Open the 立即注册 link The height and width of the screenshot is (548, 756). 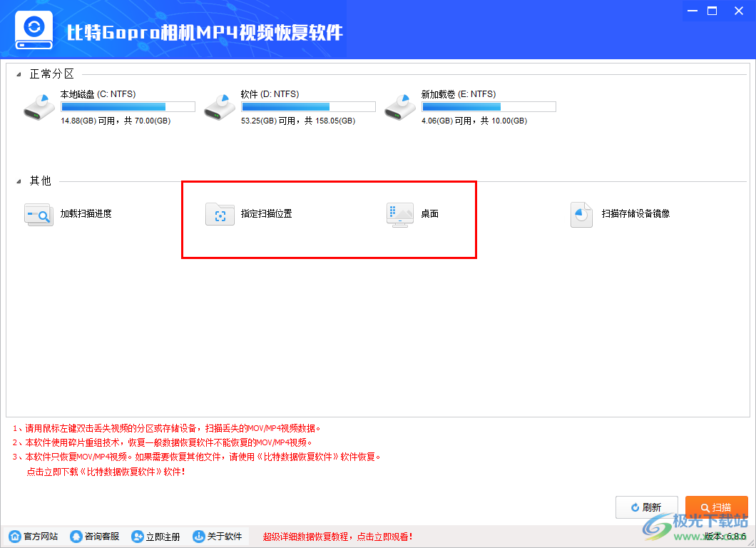[163, 537]
